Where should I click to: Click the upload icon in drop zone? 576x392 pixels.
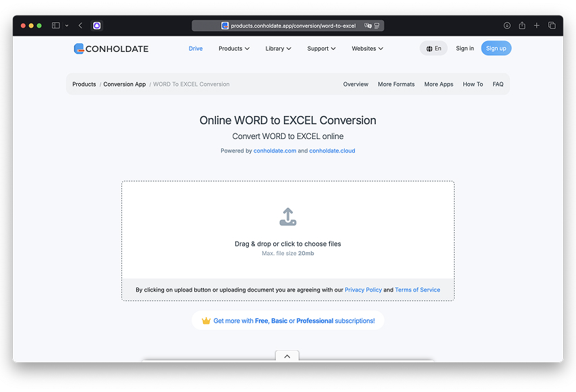[288, 217]
